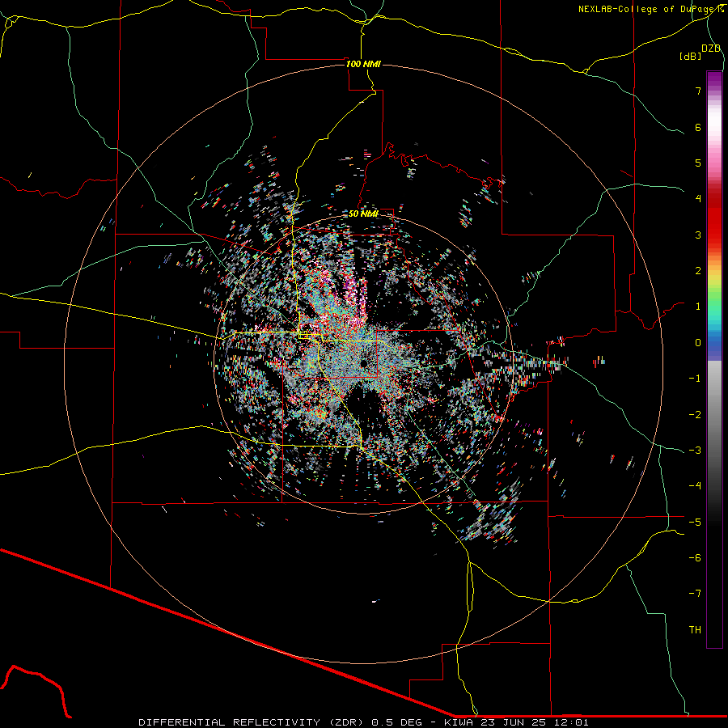Click the 1 value on color scale
The height and width of the screenshot is (728, 728).
coord(698,307)
